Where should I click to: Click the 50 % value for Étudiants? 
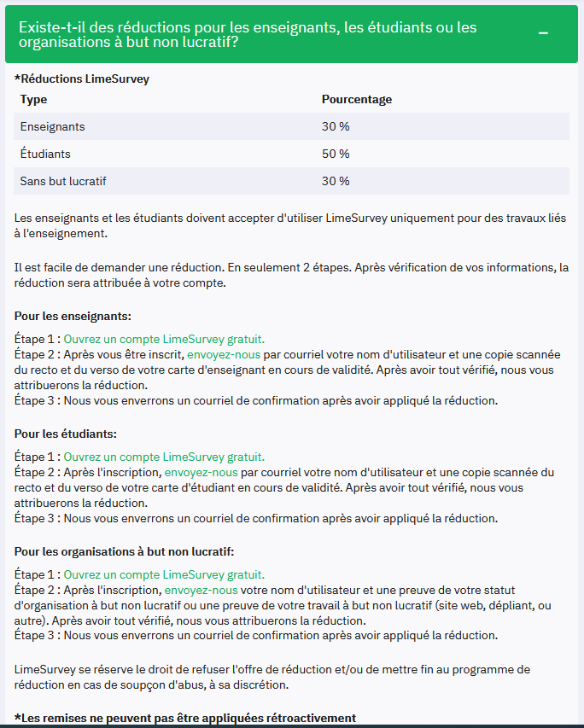coord(336,154)
